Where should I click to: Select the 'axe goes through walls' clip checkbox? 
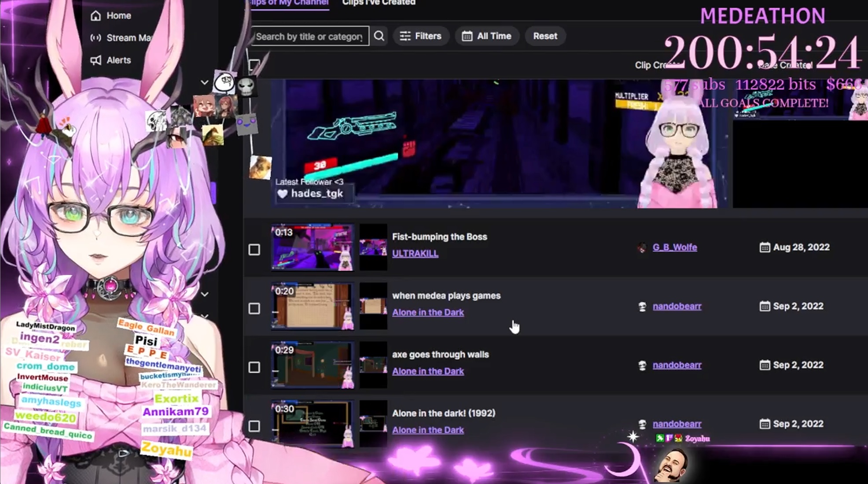[x=254, y=367]
